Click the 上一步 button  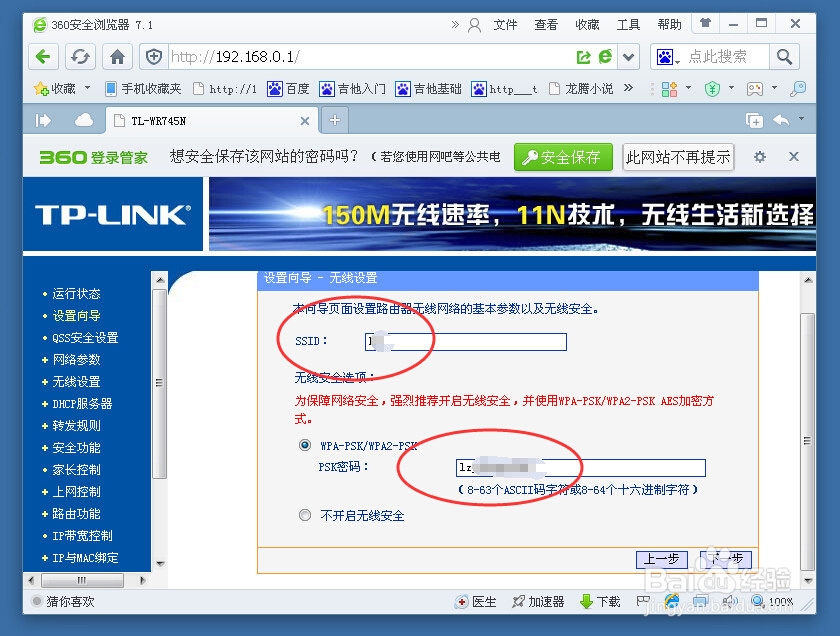point(662,559)
